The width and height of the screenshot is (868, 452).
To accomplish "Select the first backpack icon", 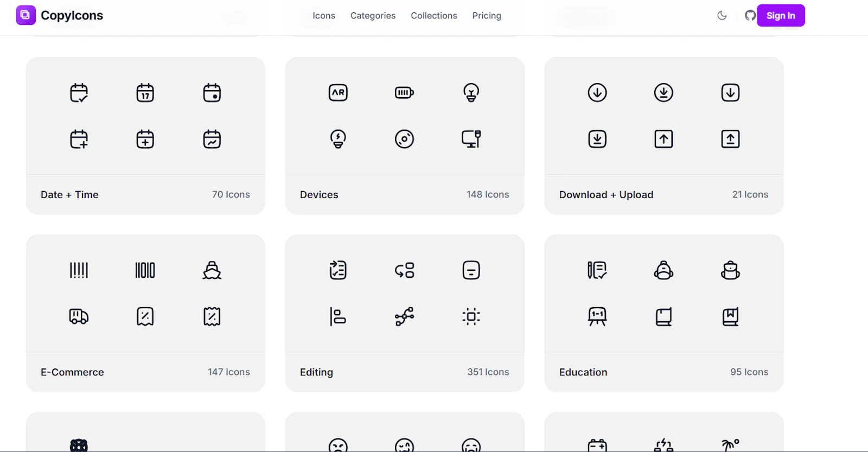I will tap(664, 270).
